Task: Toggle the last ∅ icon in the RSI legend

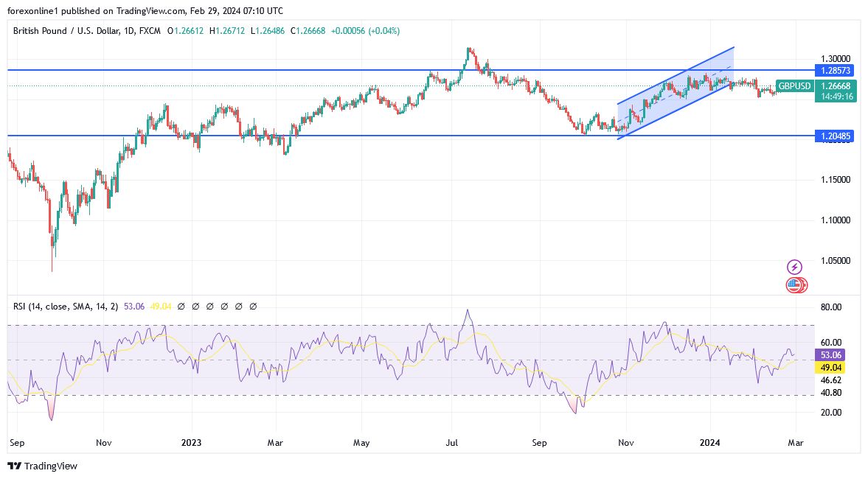Action: tap(253, 306)
